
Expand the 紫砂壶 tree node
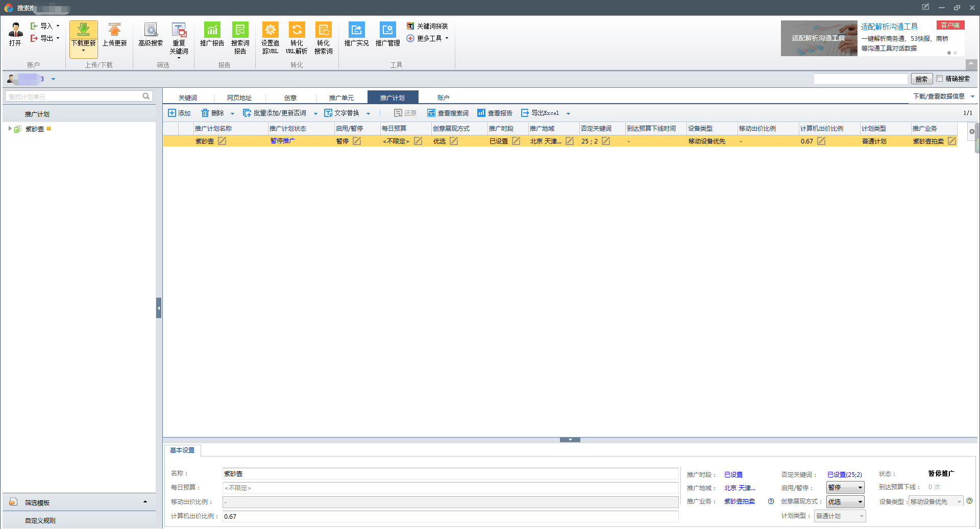[10, 129]
